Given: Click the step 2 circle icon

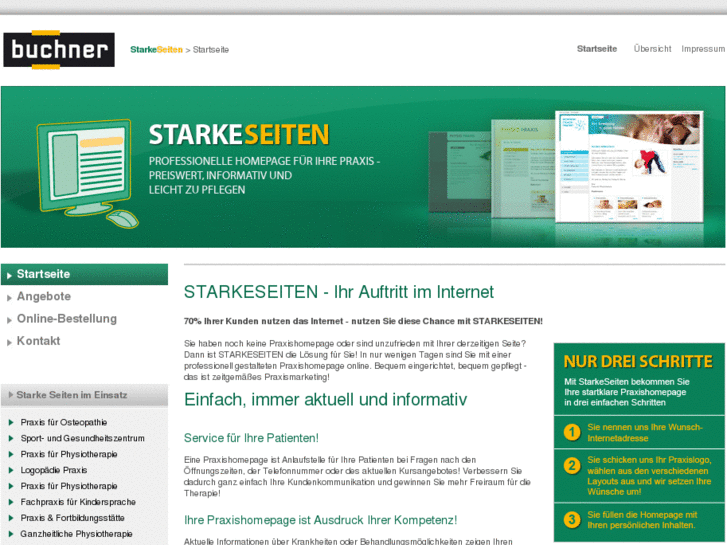Looking at the screenshot, I should pos(572,465).
